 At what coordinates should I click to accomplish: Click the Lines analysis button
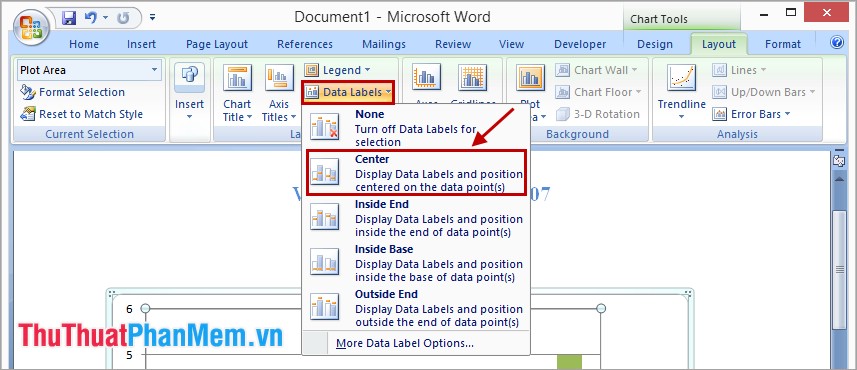coord(739,70)
